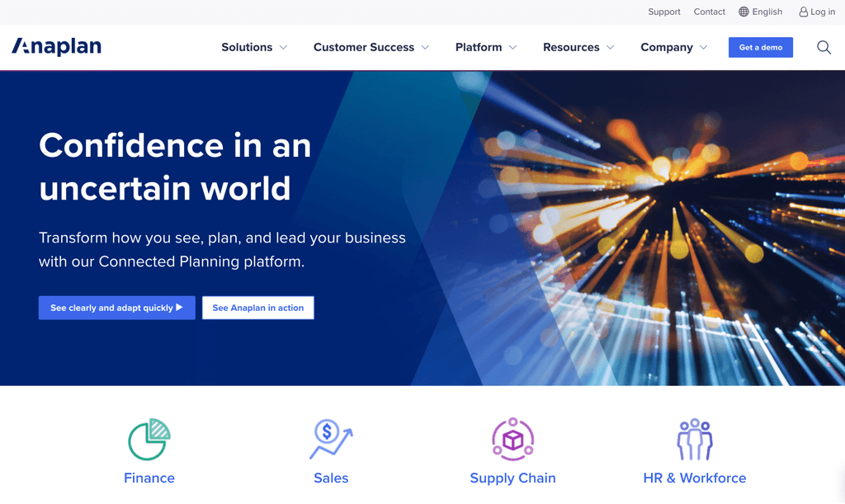Viewport: 845px width, 504px height.
Task: Expand the Solutions chevron
Action: [283, 47]
